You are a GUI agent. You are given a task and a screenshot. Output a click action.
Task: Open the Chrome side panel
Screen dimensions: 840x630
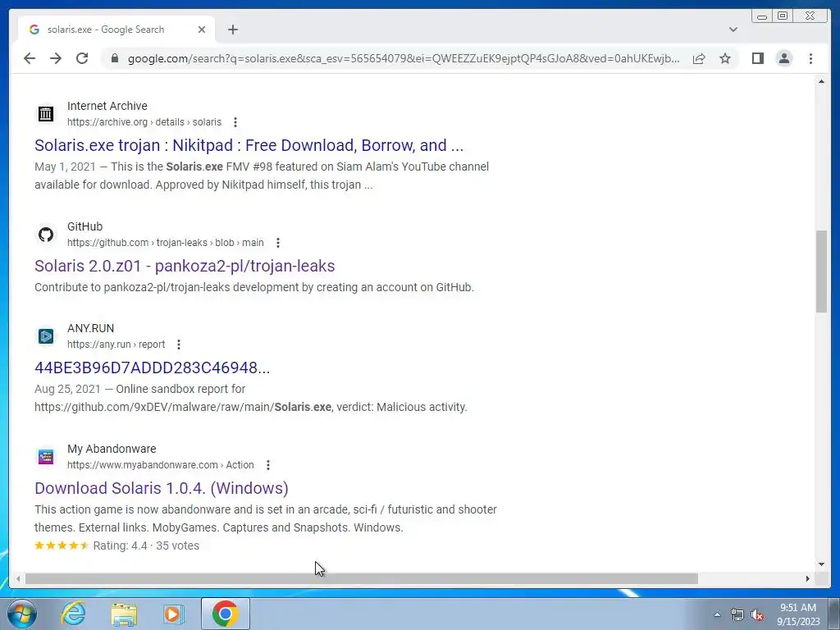(x=757, y=58)
